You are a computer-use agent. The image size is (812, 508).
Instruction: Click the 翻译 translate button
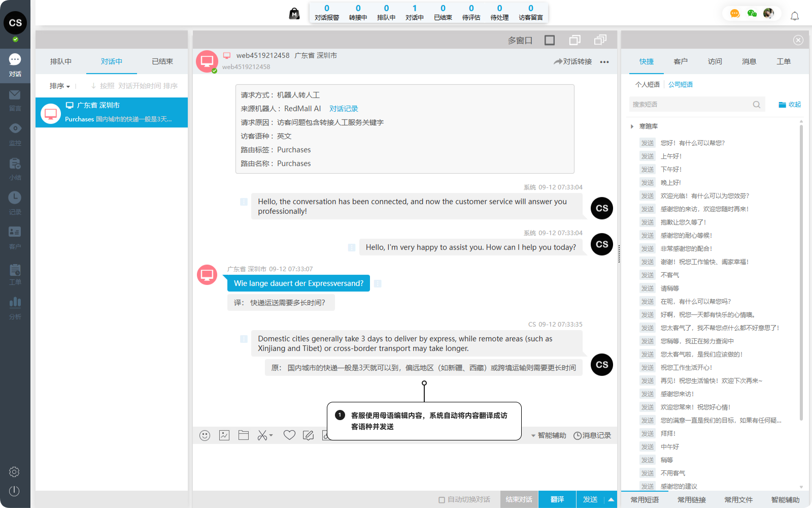tap(557, 499)
